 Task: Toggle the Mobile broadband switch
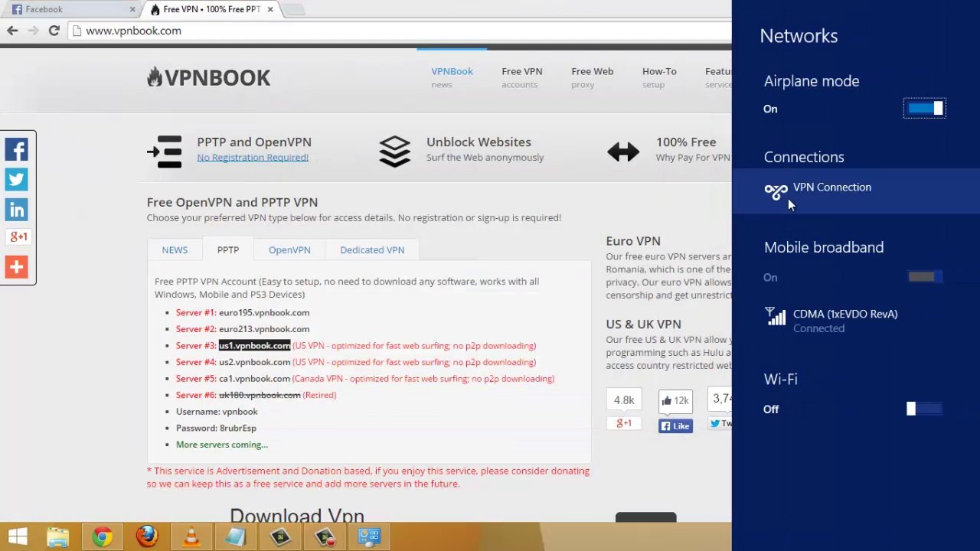925,276
